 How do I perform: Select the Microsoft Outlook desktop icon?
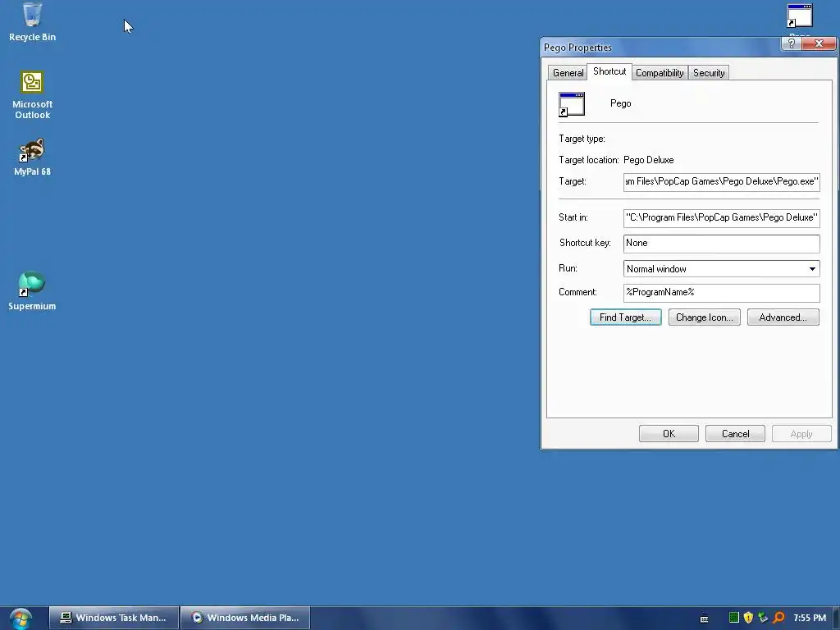pos(32,95)
